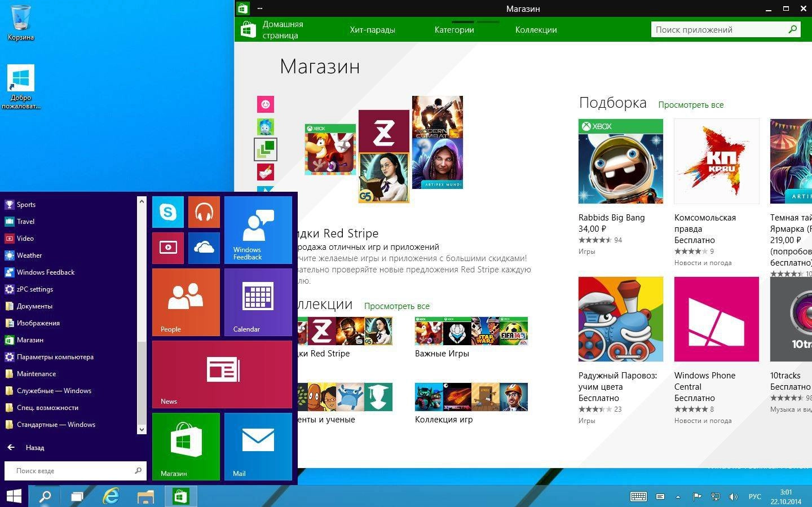Open the green Магазин tile
The image size is (812, 507).
[186, 447]
